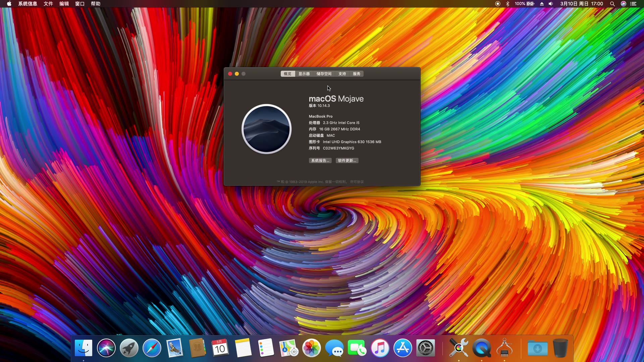Click the 系统报告... button
The width and height of the screenshot is (644, 362).
320,161
